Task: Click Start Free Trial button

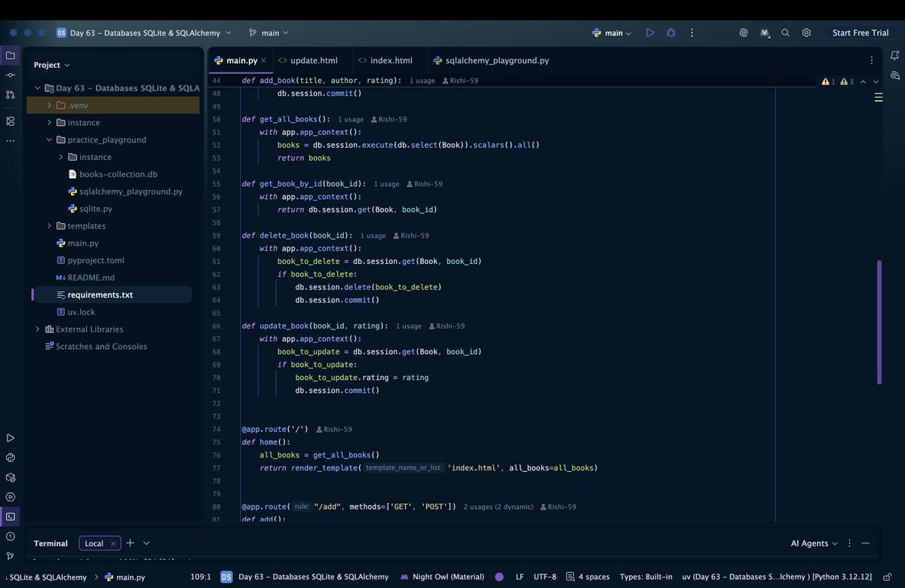Action: pyautogui.click(x=861, y=33)
